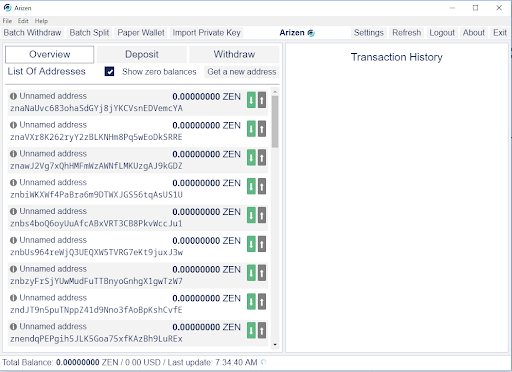This screenshot has height=372, width=512.
Task: Click address text znaNaUvc683ohaSdGYj8jYKCVsnEDVemcYA
Action: coord(96,108)
